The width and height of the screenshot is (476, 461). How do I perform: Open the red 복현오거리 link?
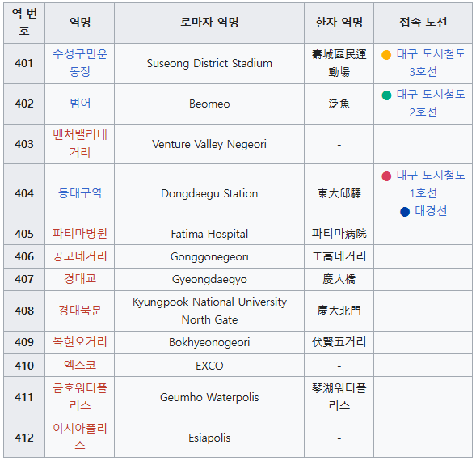[x=80, y=342]
